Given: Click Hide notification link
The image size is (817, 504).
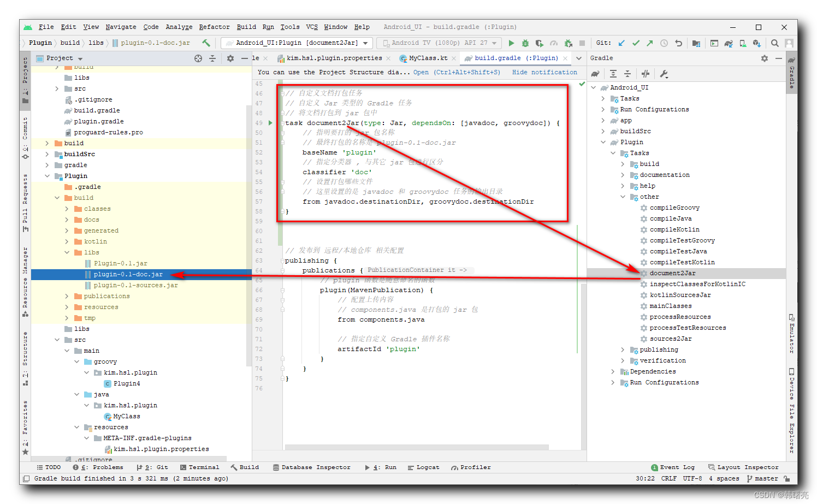Looking at the screenshot, I should [x=544, y=72].
